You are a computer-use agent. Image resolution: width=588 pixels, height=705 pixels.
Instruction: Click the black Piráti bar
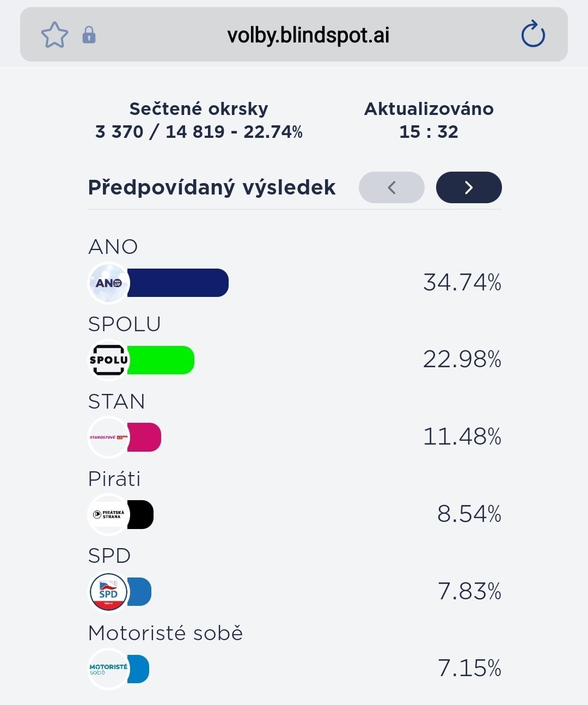pyautogui.click(x=141, y=514)
